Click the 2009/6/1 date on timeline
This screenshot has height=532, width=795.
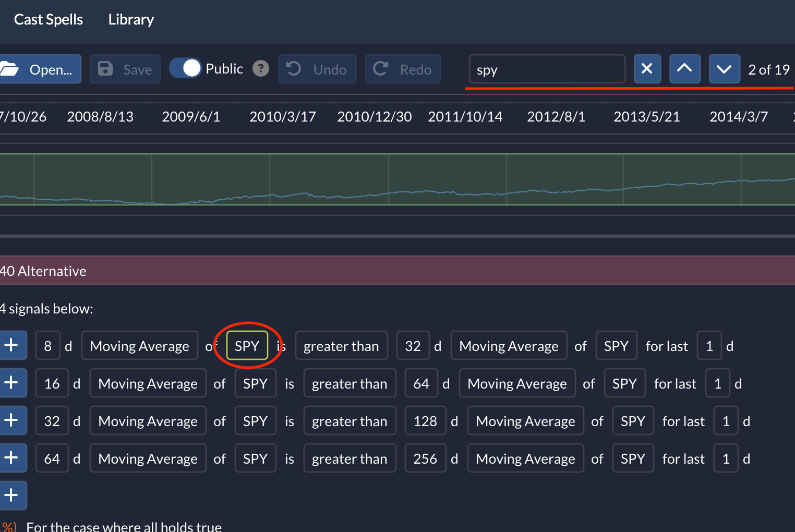[x=191, y=116]
